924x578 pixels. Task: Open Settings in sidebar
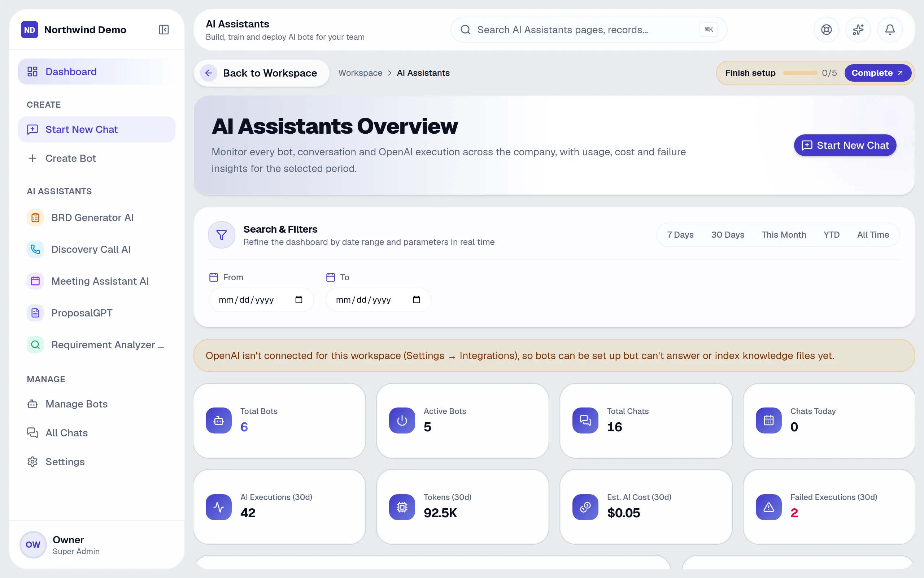point(97,461)
